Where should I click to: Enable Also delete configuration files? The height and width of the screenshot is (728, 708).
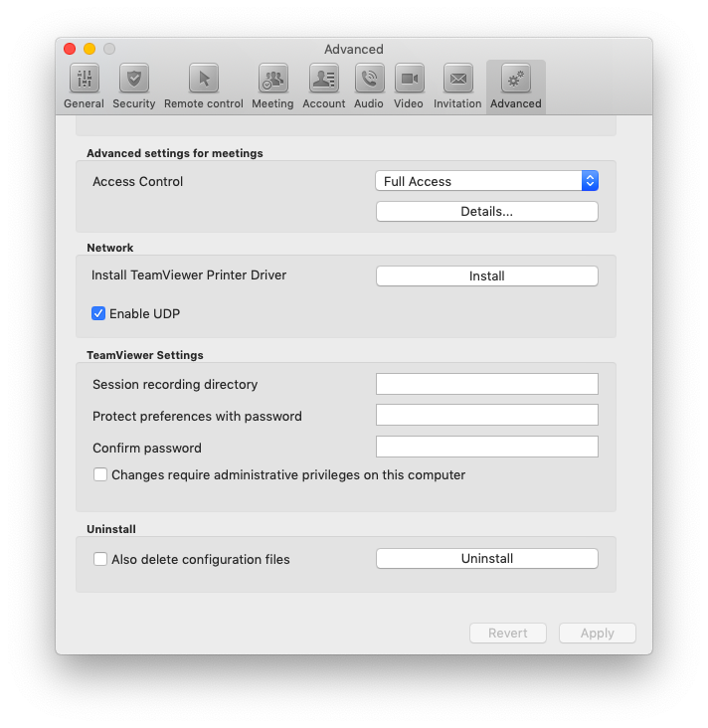(100, 560)
